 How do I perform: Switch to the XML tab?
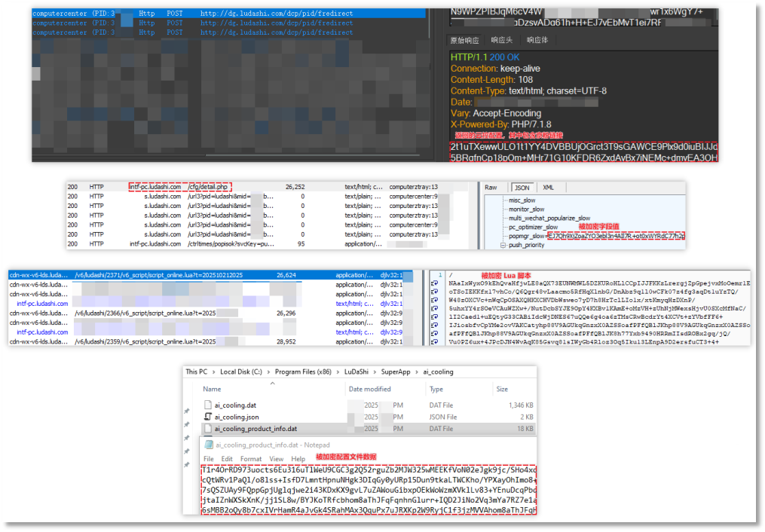click(548, 187)
